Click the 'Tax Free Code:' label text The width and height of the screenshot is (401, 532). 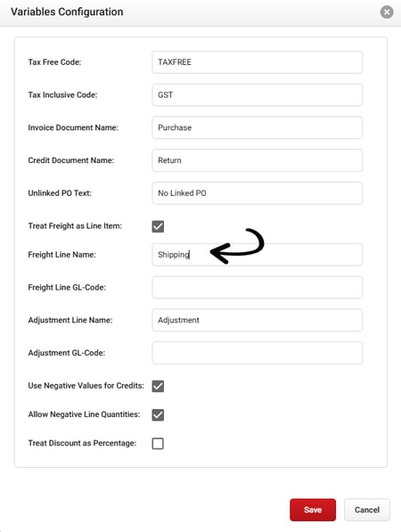tap(54, 62)
